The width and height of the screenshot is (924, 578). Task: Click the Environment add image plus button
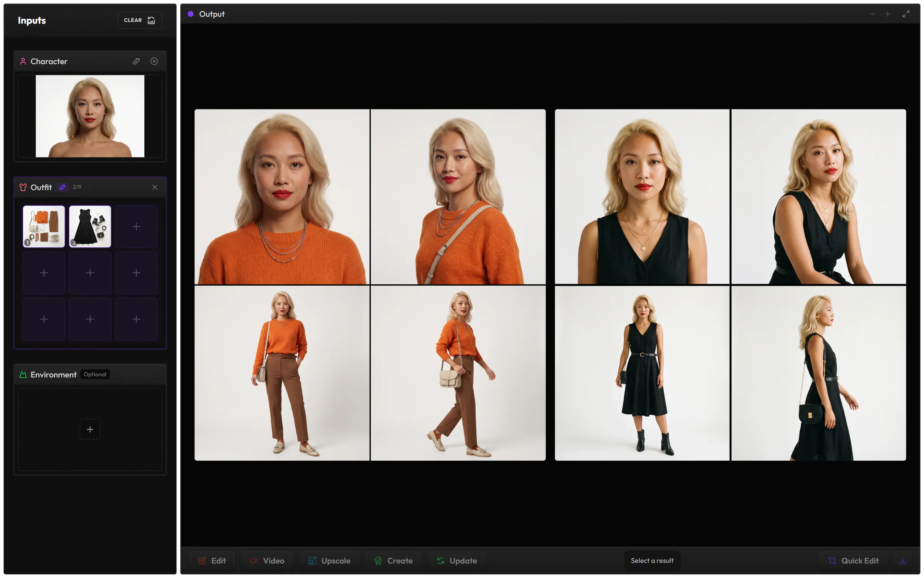coord(90,429)
